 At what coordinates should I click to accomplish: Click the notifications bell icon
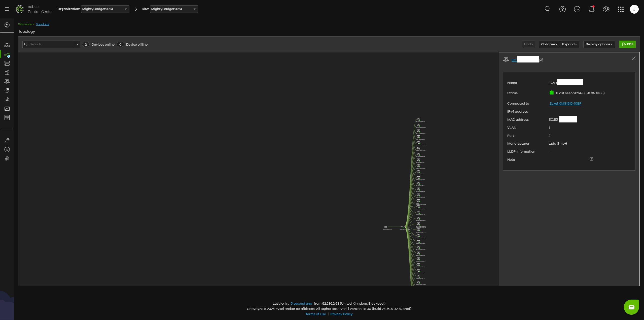[591, 9]
